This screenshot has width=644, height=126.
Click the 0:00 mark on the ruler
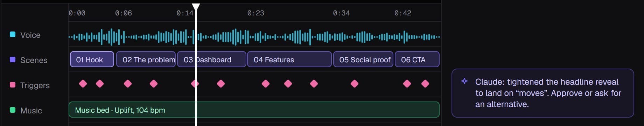pos(77,13)
